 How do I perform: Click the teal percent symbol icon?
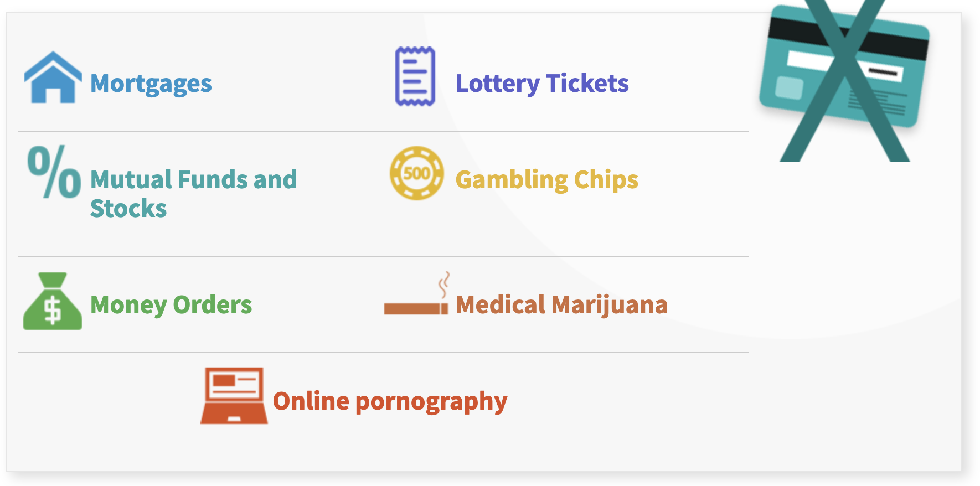pos(54,172)
